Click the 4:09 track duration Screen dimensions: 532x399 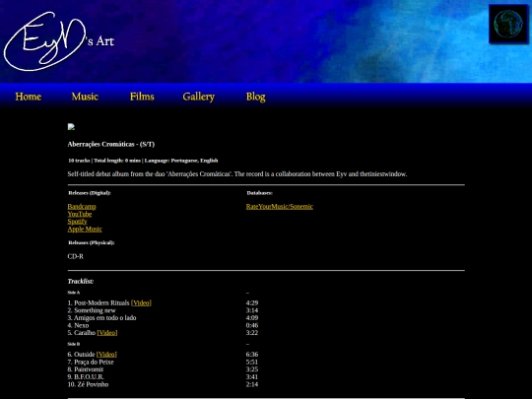point(252,317)
